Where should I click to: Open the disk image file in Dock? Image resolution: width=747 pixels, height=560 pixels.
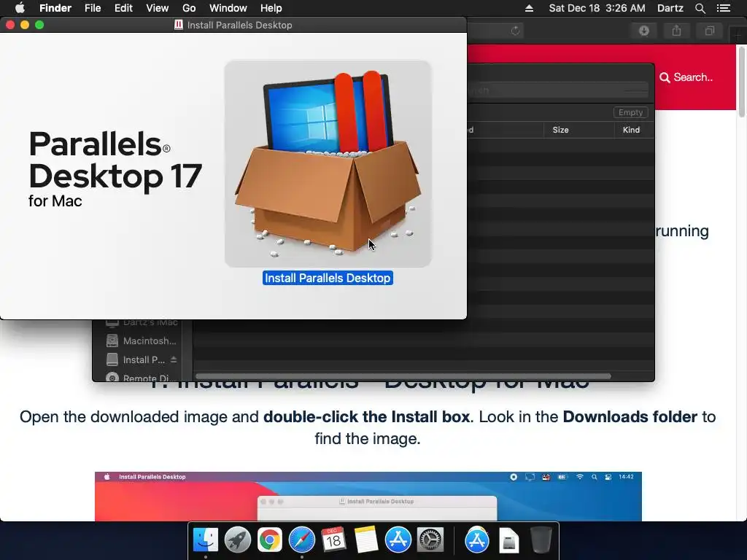click(508, 540)
